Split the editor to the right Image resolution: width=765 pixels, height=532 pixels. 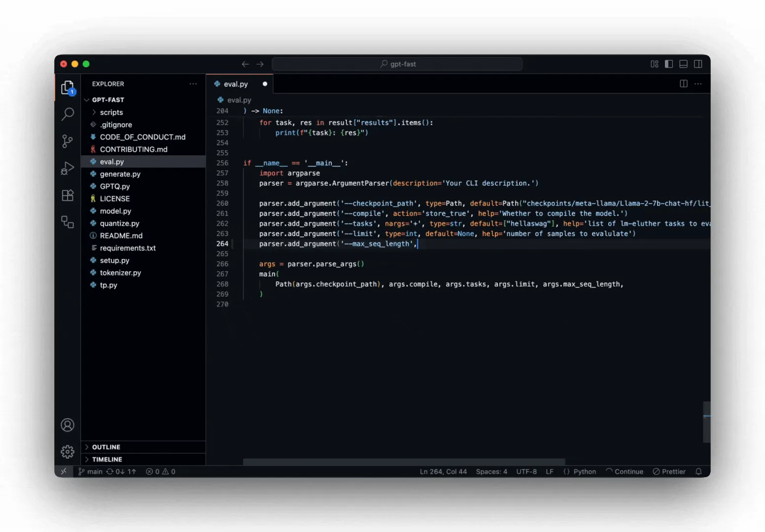coord(684,84)
